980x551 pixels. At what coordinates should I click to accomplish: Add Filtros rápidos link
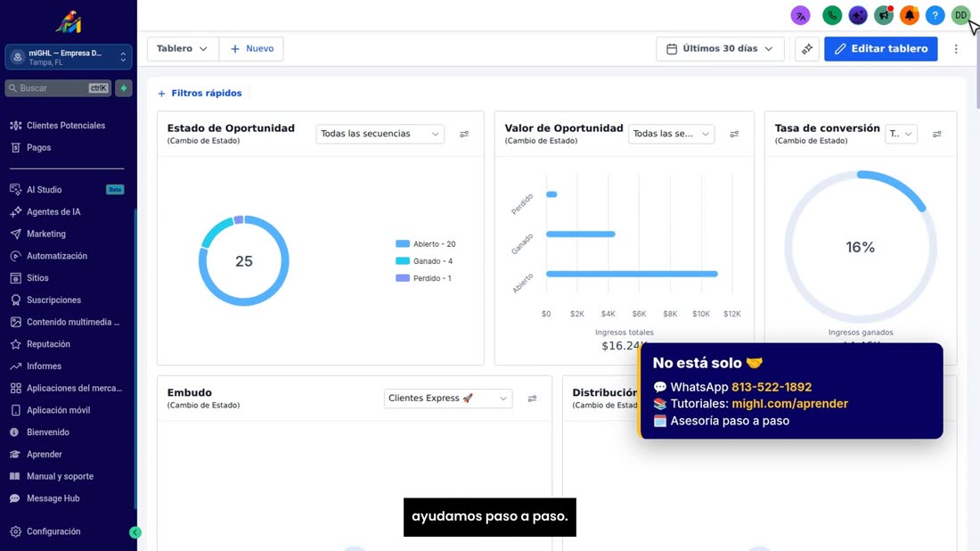coord(200,94)
